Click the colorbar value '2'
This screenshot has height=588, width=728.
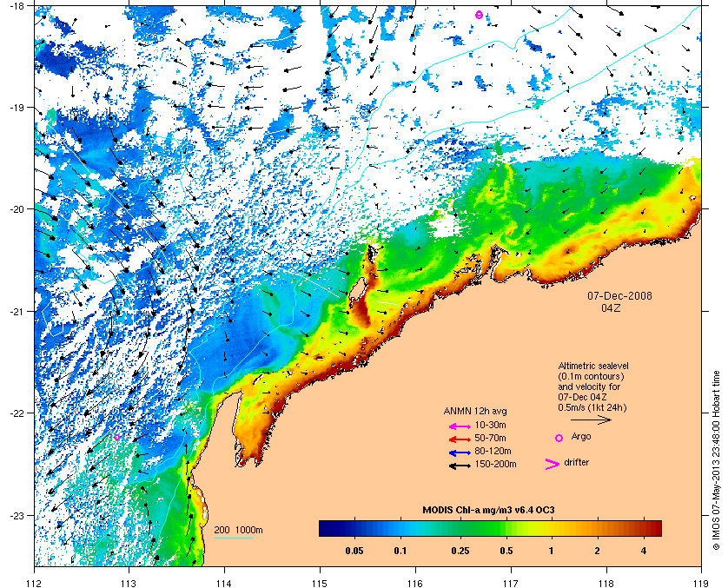click(x=597, y=552)
